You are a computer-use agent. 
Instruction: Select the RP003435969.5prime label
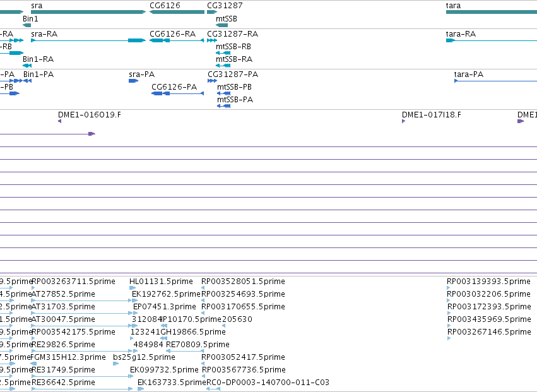pos(489,319)
